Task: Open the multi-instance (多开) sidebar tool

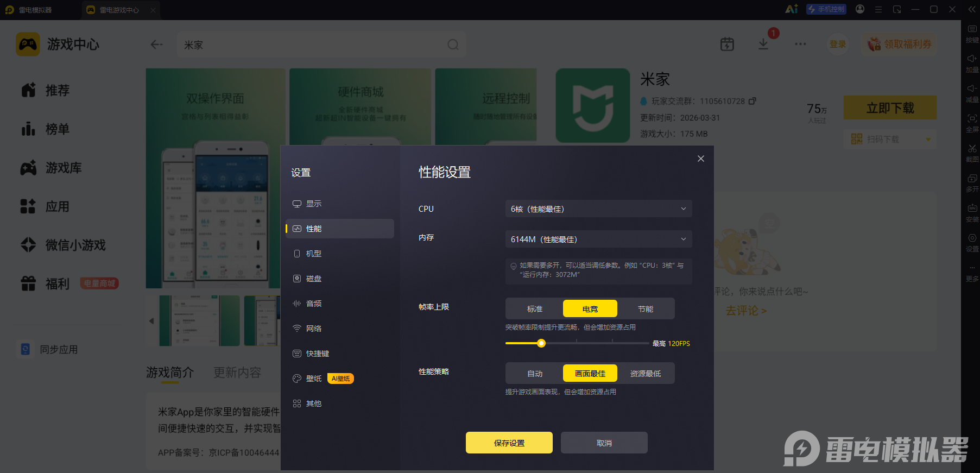Action: [972, 183]
